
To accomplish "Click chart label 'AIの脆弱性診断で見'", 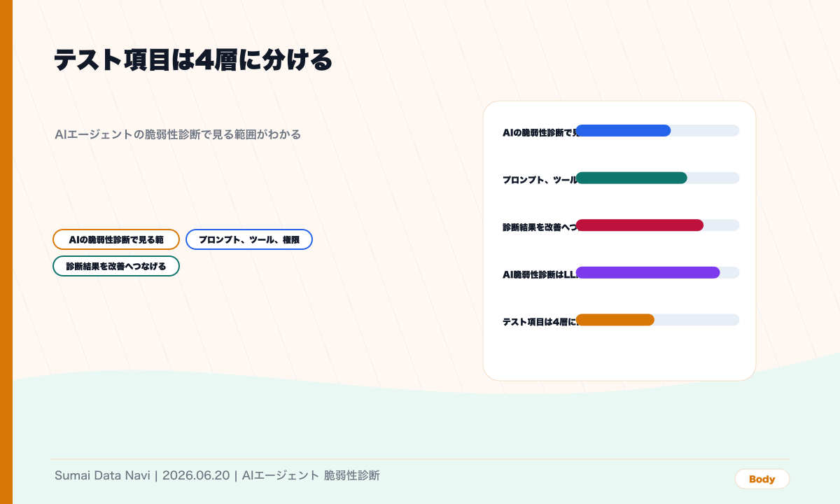I will [539, 132].
